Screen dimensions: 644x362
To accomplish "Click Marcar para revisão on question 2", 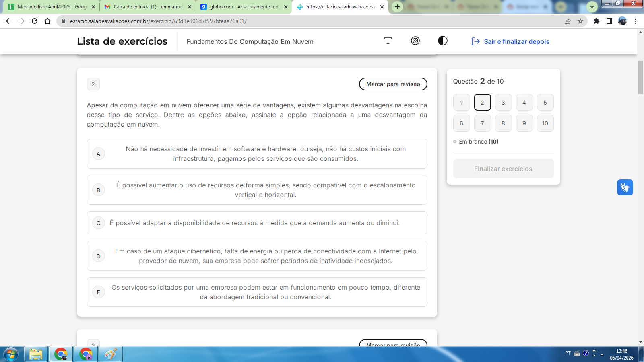I will coord(393,84).
